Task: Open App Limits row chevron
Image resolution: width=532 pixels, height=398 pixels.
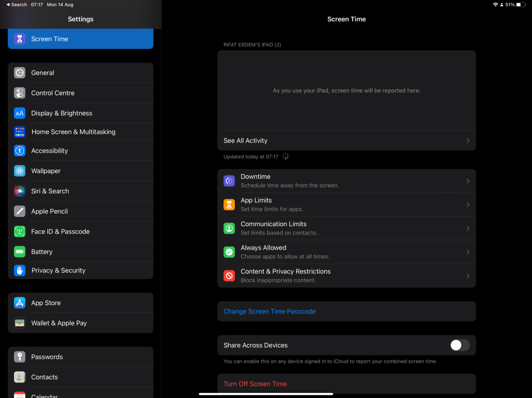Action: point(468,205)
